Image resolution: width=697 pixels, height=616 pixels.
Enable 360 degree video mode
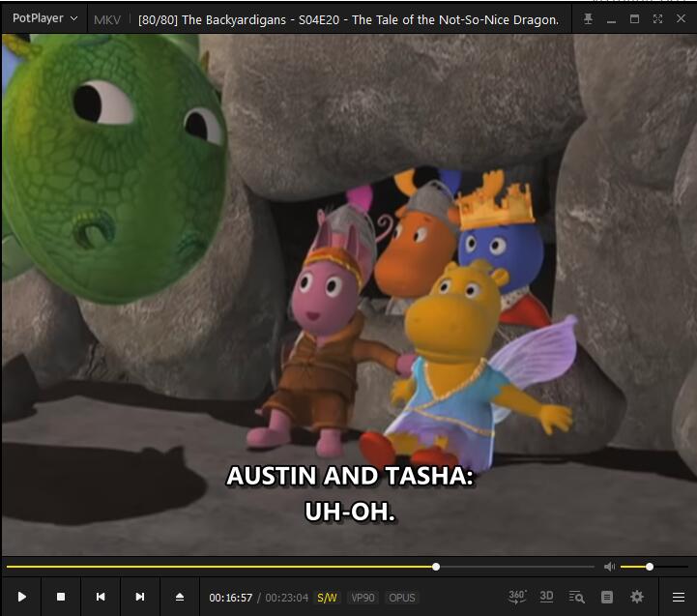pyautogui.click(x=517, y=597)
